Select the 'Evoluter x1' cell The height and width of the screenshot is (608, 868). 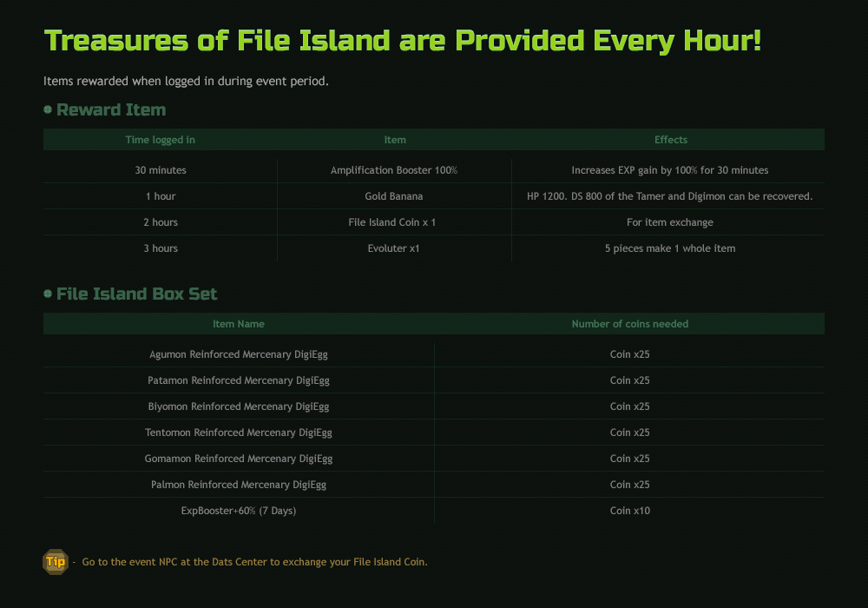[x=393, y=248]
